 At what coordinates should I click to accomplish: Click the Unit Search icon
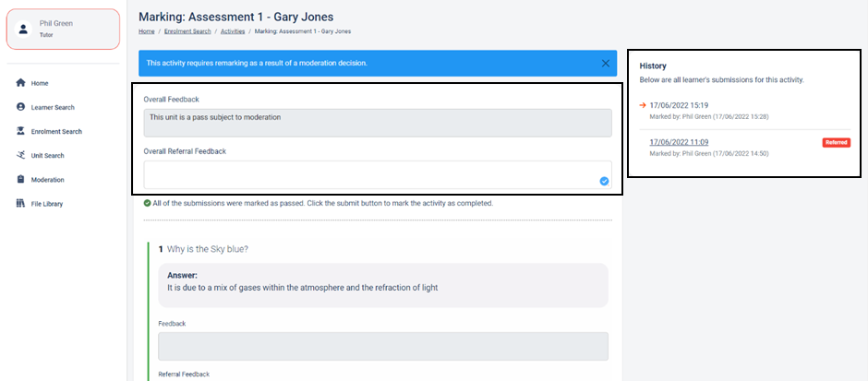[x=20, y=155]
